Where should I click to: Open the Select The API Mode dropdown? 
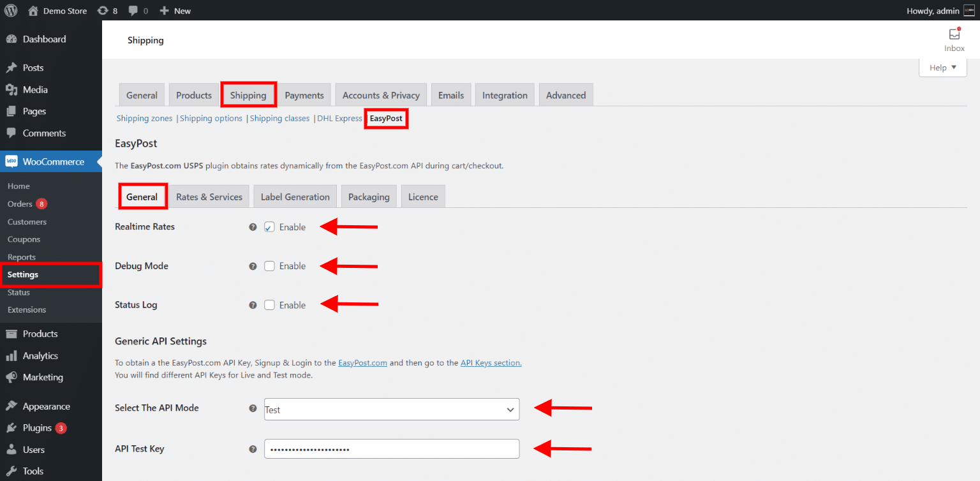pos(391,410)
